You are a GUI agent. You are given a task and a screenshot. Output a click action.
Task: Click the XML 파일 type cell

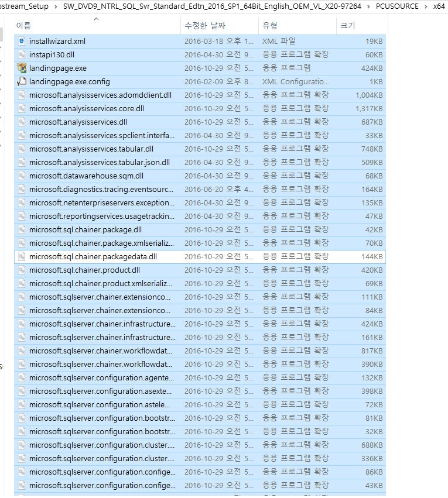pyautogui.click(x=279, y=42)
